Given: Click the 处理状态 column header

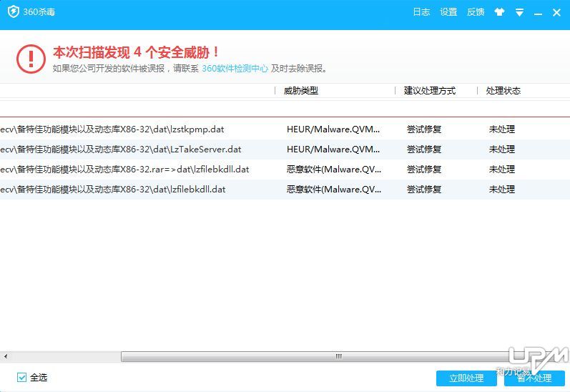Looking at the screenshot, I should coord(503,91).
